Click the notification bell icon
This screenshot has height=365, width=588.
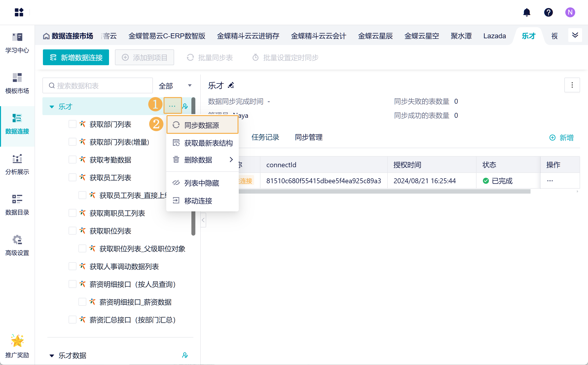point(527,12)
